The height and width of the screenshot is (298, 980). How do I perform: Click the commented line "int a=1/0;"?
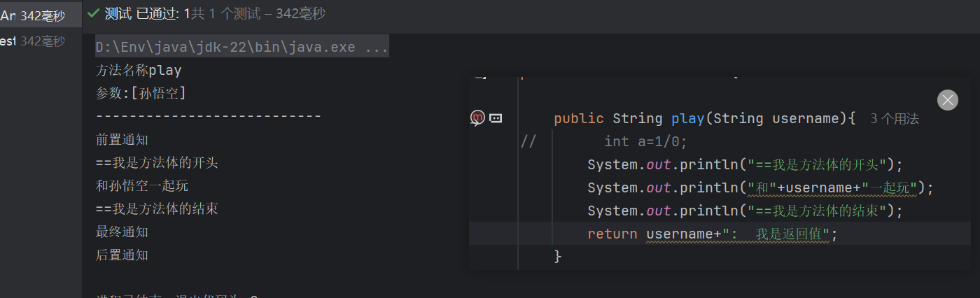click(x=646, y=141)
